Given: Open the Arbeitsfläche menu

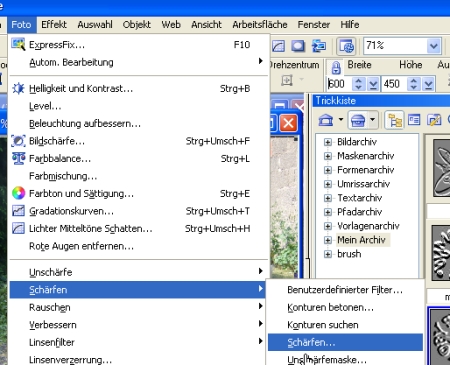Looking at the screenshot, I should coord(260,25).
